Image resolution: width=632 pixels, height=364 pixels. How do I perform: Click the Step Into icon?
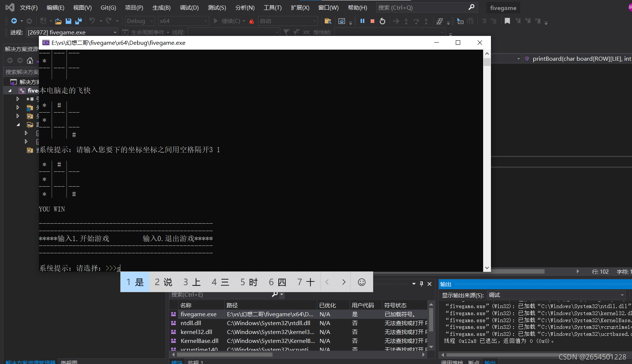pyautogui.click(x=406, y=21)
